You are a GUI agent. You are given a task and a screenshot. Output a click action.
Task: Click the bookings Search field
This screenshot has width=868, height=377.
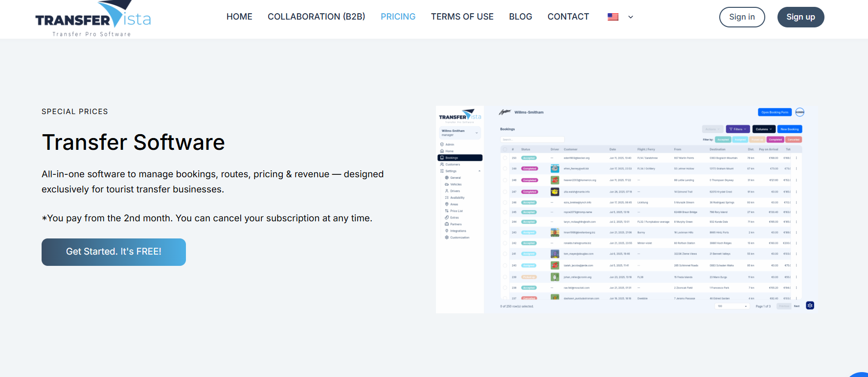tap(532, 140)
